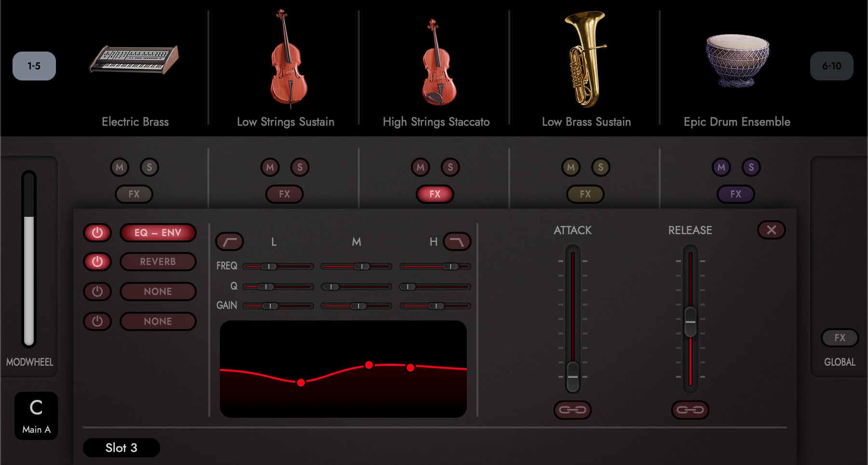Adjust the high band Q slider

(435, 287)
